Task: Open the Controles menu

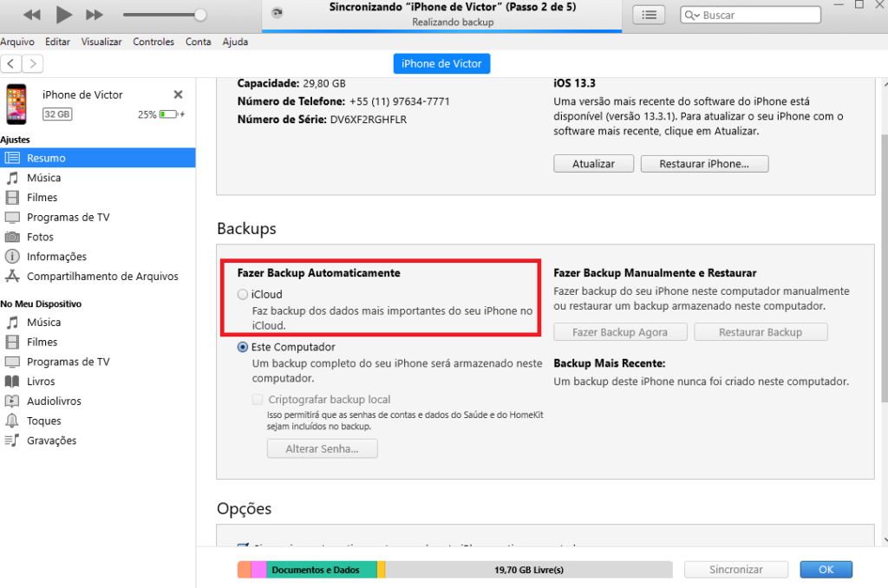Action: point(153,42)
